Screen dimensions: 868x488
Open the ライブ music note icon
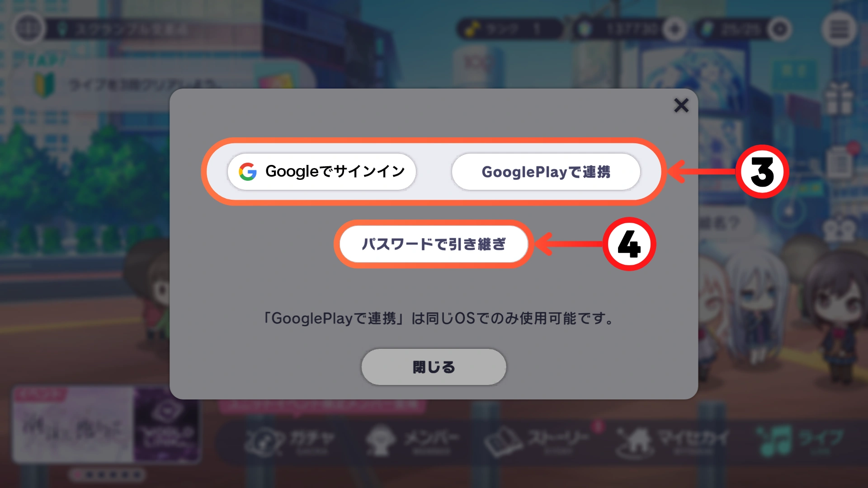click(800, 440)
